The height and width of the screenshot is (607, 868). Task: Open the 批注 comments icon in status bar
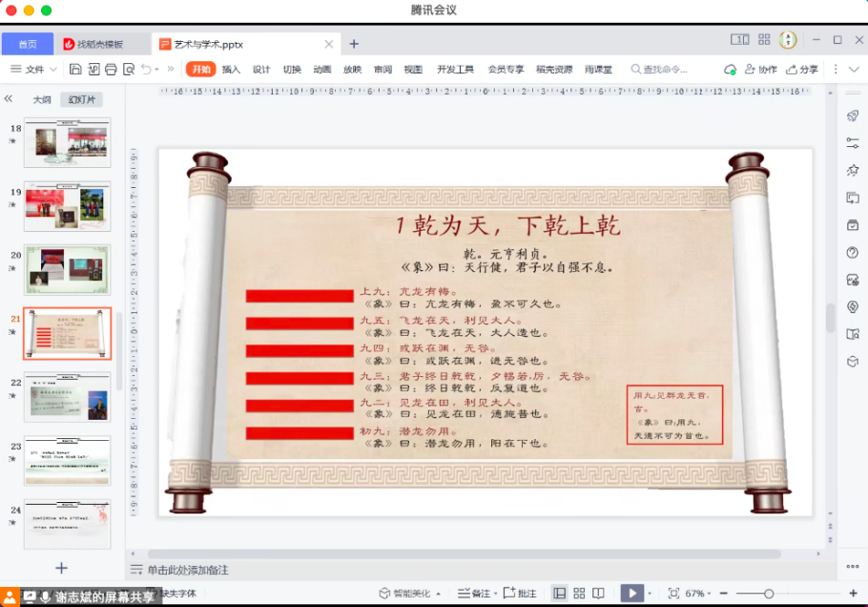520,594
